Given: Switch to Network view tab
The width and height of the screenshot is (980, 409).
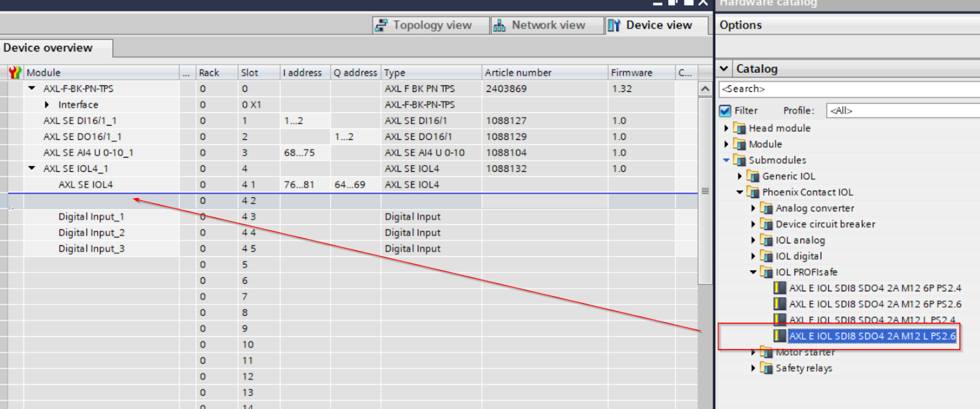Looking at the screenshot, I should (x=548, y=25).
